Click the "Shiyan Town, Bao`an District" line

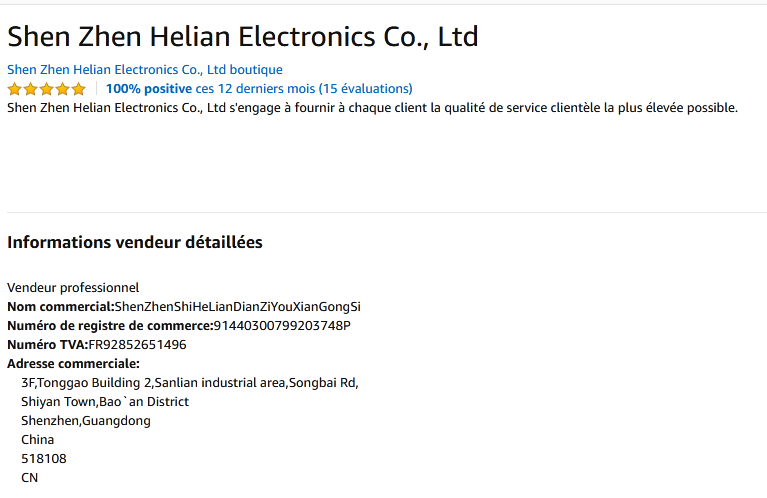(105, 402)
